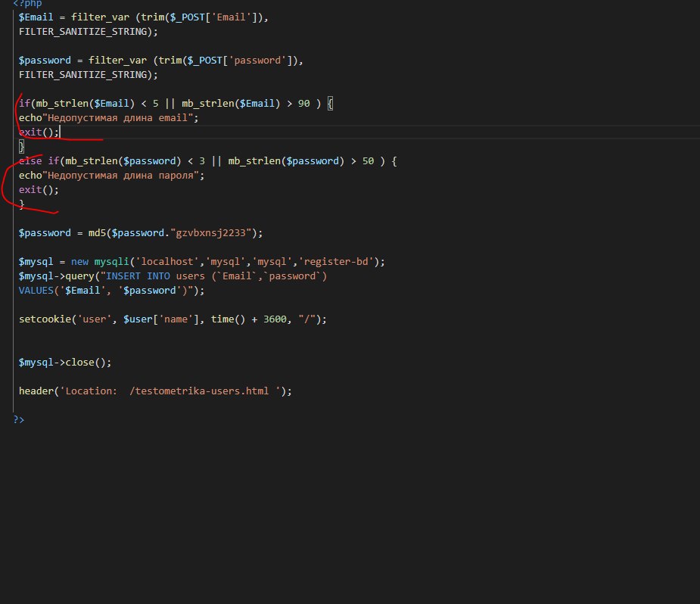Click the opening '<?php' tag
Screen dimensions: 700x604
tap(27, 4)
